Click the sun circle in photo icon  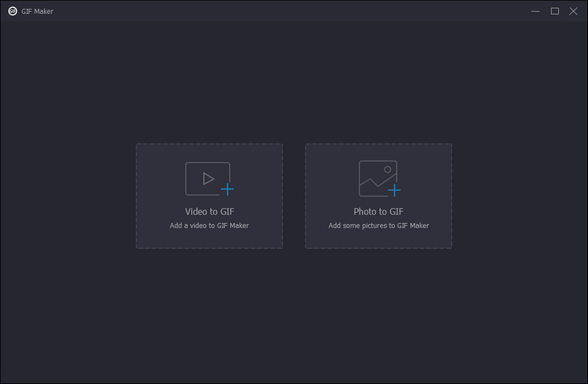click(x=387, y=170)
